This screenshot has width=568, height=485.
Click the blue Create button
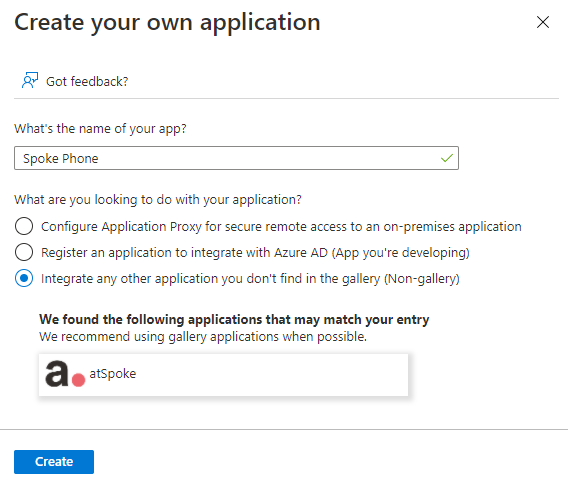click(x=54, y=462)
